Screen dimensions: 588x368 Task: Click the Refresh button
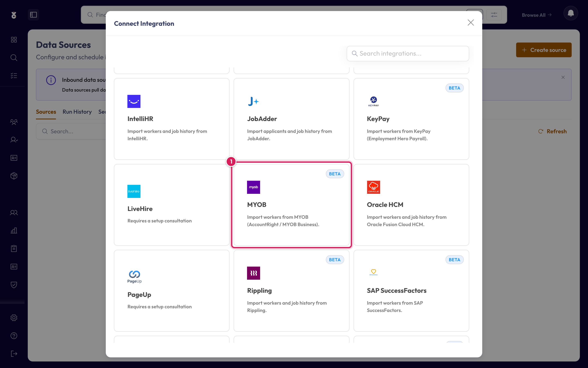[x=552, y=131]
